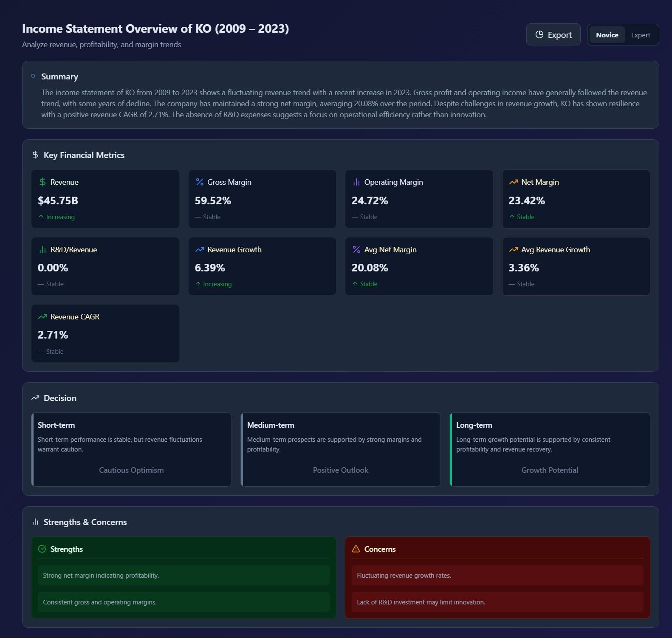Click the 'Analyze revenue, profitability' subtitle
The image size is (672, 638).
point(102,45)
